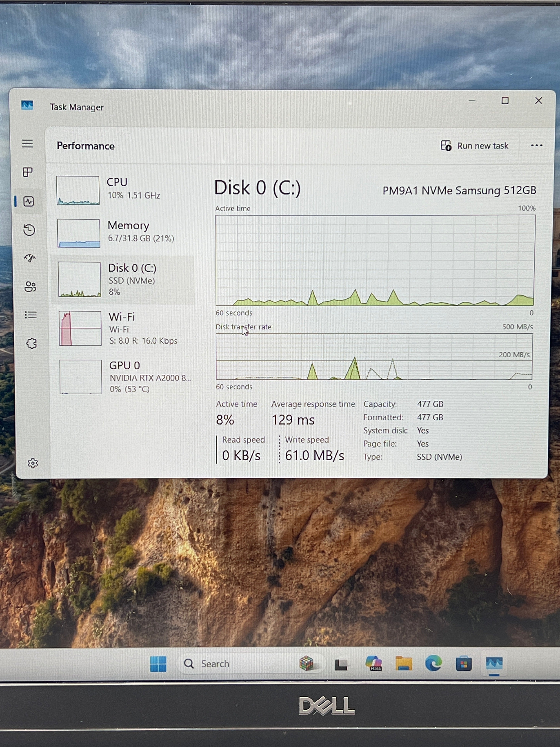Maximize the Task Manager window

coord(505,101)
